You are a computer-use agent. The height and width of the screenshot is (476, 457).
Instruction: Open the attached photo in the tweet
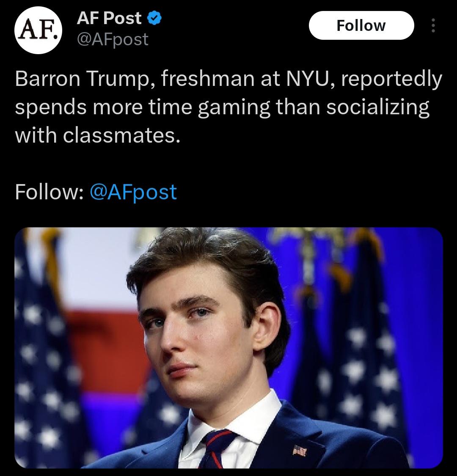(228, 347)
